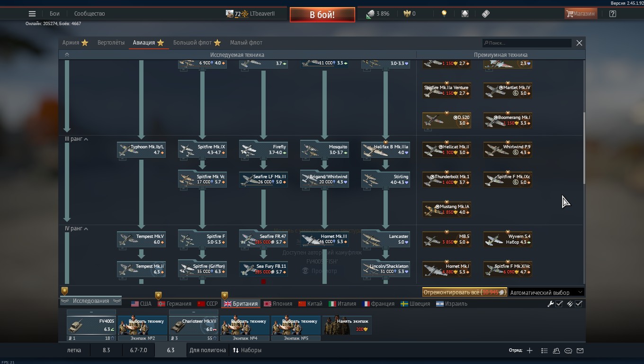Select the Spitfire Mk.IX aircraft card
This screenshot has height=364, width=644.
pyautogui.click(x=202, y=149)
